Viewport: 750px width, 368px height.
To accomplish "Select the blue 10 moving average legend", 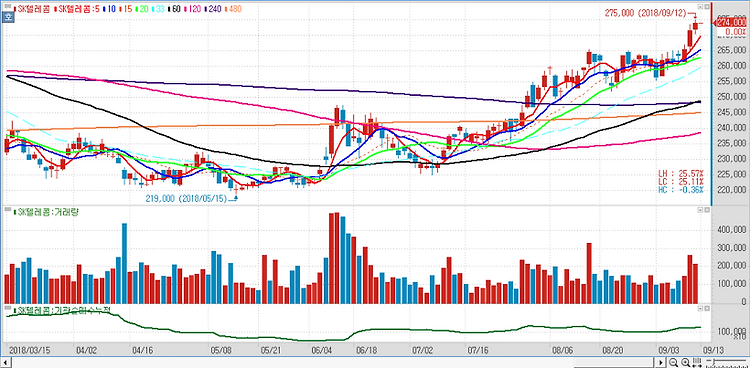I will (x=110, y=9).
